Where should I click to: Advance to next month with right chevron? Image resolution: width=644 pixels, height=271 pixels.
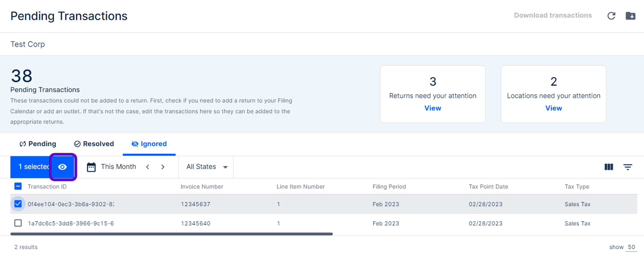tap(163, 167)
